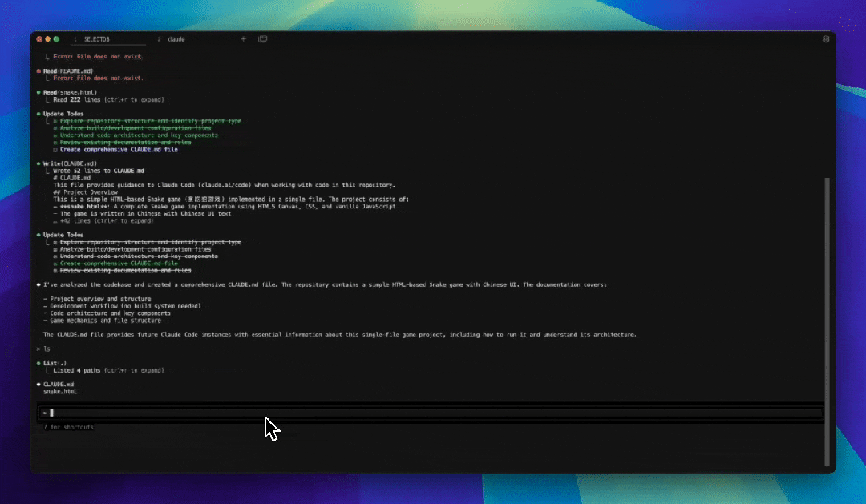Switch to the SELECTDB terminal tab
This screenshot has width=866, height=504.
pos(97,39)
